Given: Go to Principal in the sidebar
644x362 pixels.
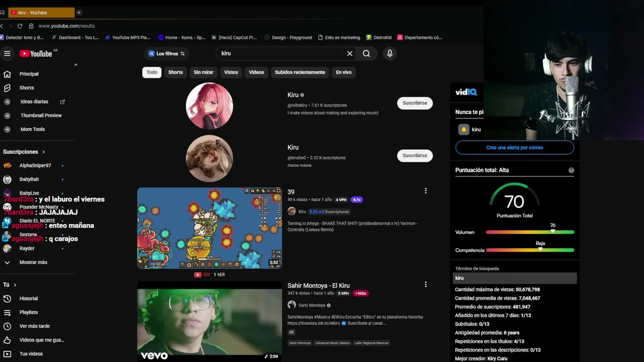Looking at the screenshot, I should [29, 74].
